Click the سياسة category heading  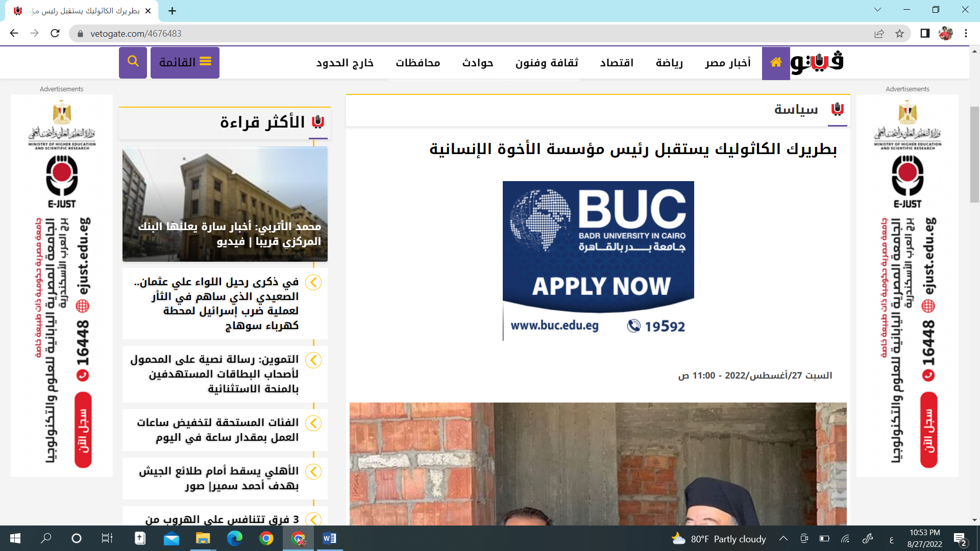[796, 109]
